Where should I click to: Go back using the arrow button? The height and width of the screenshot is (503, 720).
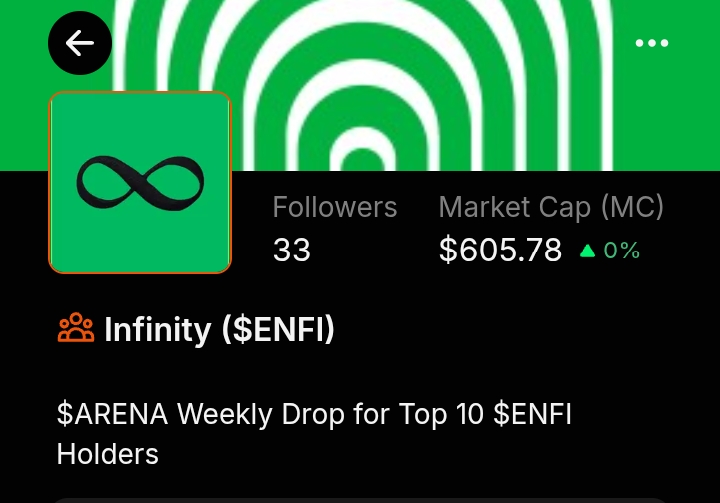tap(80, 43)
